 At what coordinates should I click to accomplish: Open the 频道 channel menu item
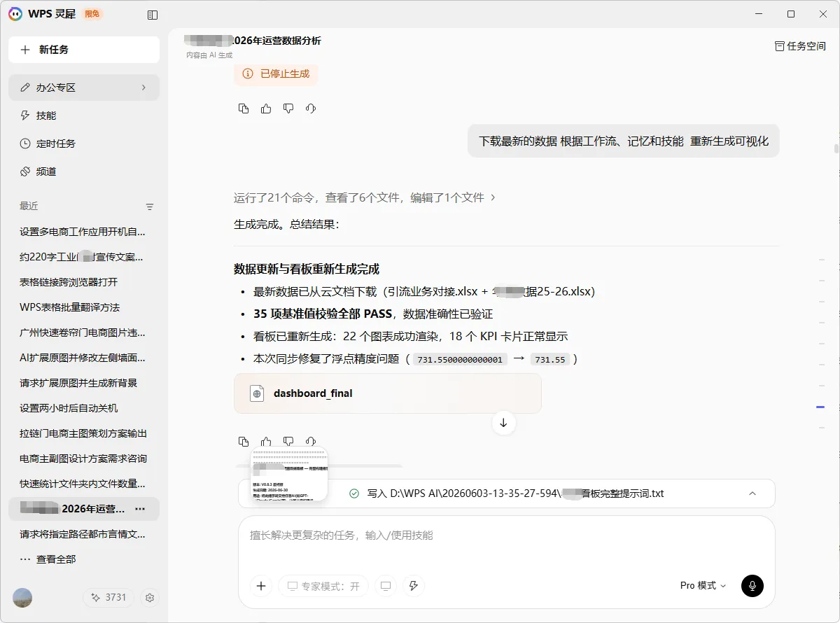84,171
